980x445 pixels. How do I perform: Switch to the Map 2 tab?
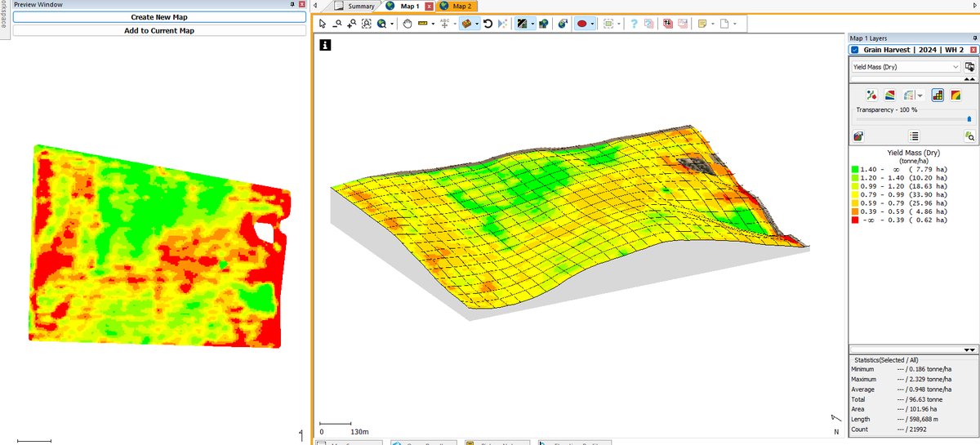coord(455,6)
